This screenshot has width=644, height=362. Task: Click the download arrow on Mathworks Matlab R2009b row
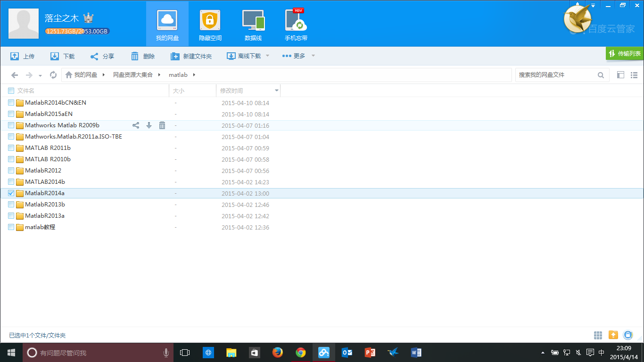coord(149,125)
